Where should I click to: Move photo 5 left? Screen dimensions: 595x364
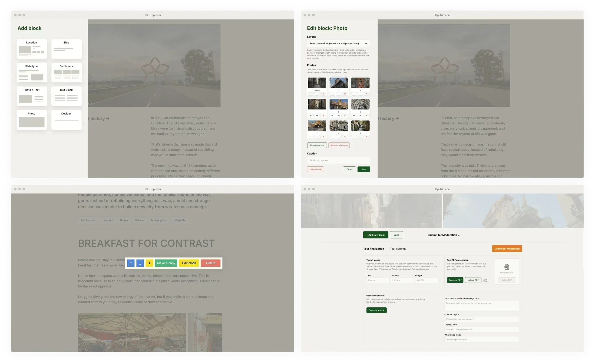pyautogui.click(x=332, y=115)
